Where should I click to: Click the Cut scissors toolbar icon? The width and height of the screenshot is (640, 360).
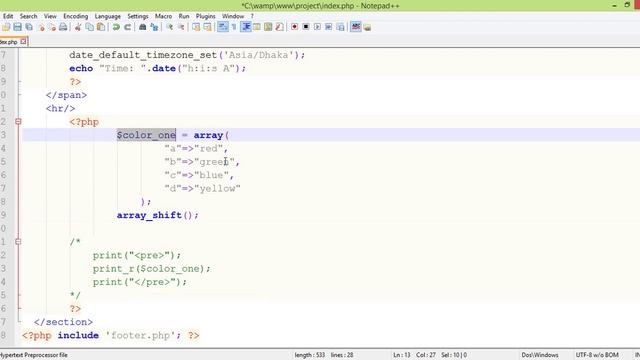(x=78, y=27)
